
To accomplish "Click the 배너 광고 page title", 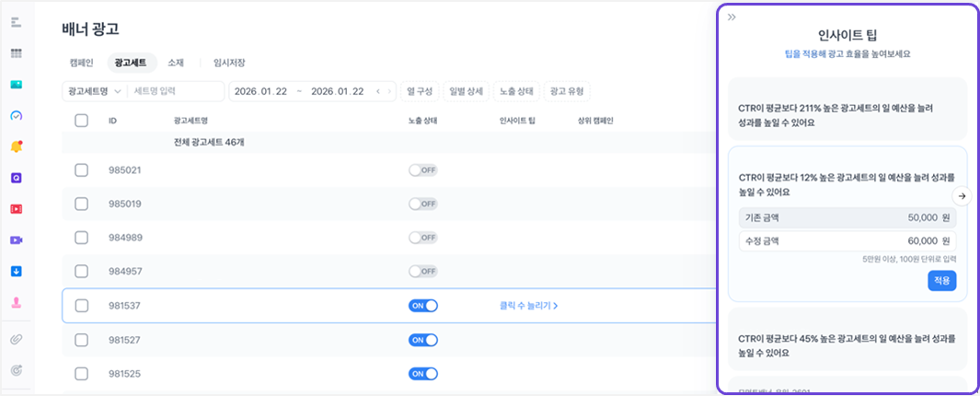I will pos(90,29).
